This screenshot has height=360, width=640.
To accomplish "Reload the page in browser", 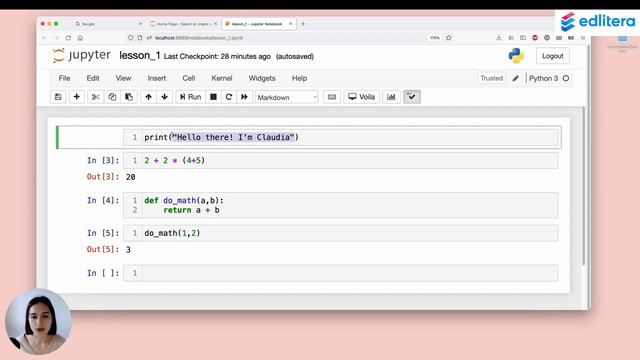I will pos(68,38).
